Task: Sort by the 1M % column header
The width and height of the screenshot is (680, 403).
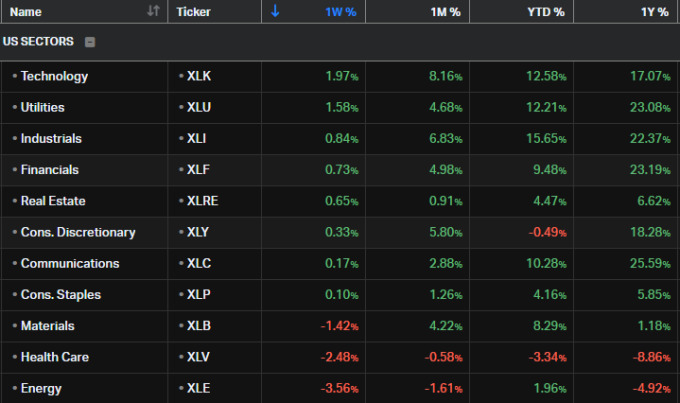Action: [447, 11]
